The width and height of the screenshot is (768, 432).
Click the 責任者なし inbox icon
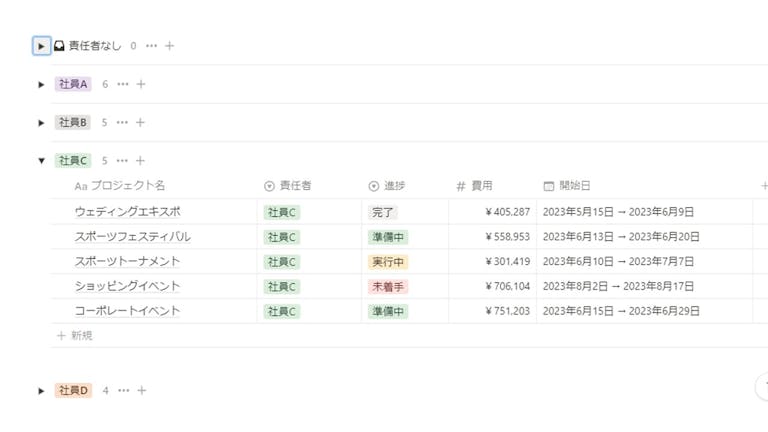point(59,46)
